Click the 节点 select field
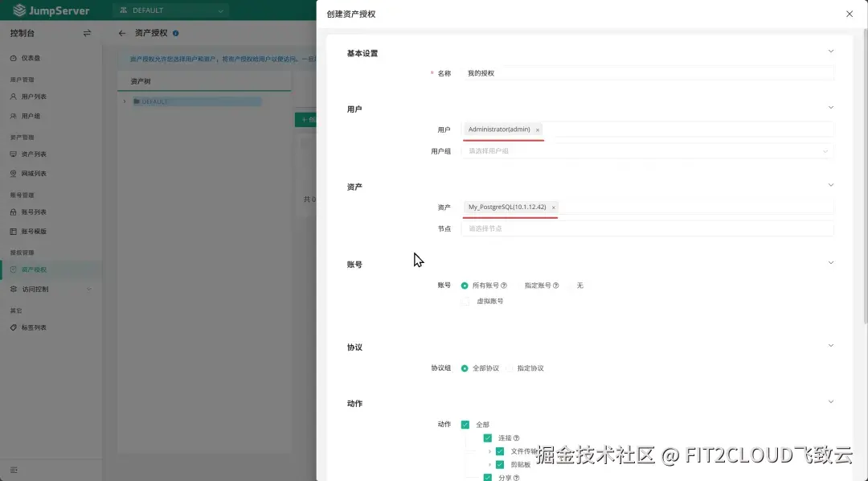Viewport: 868px width, 481px height. (647, 228)
